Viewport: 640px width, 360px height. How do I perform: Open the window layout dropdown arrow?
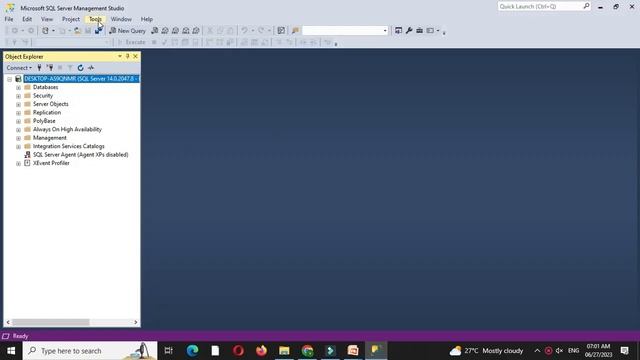coord(438,31)
